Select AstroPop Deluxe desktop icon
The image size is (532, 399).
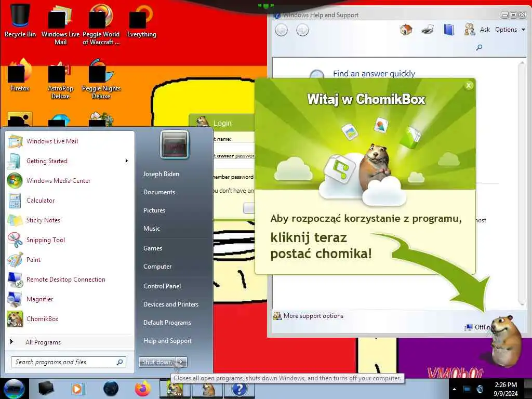60,79
